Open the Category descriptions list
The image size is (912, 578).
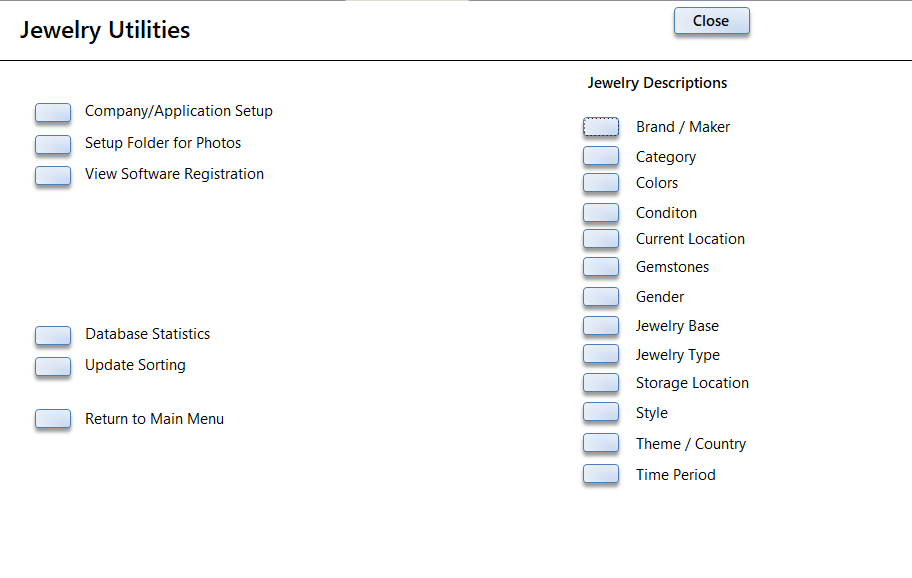pos(601,155)
